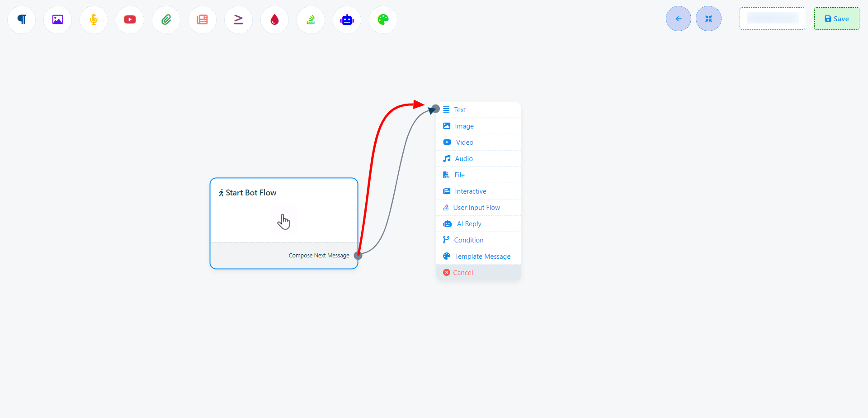Select the Condition icon in toolbar
868x418 pixels.
pos(238,19)
